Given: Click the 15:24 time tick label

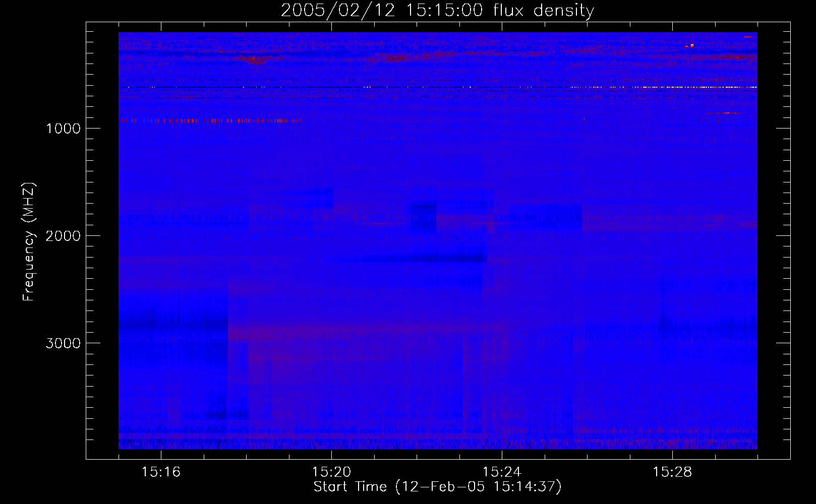Looking at the screenshot, I should tap(502, 472).
